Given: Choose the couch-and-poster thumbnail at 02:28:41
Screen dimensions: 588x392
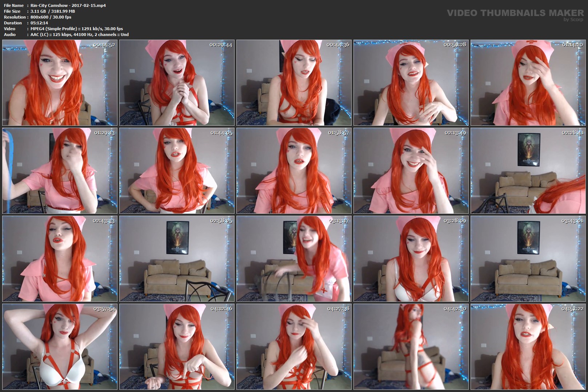Looking at the screenshot, I should click(528, 171).
